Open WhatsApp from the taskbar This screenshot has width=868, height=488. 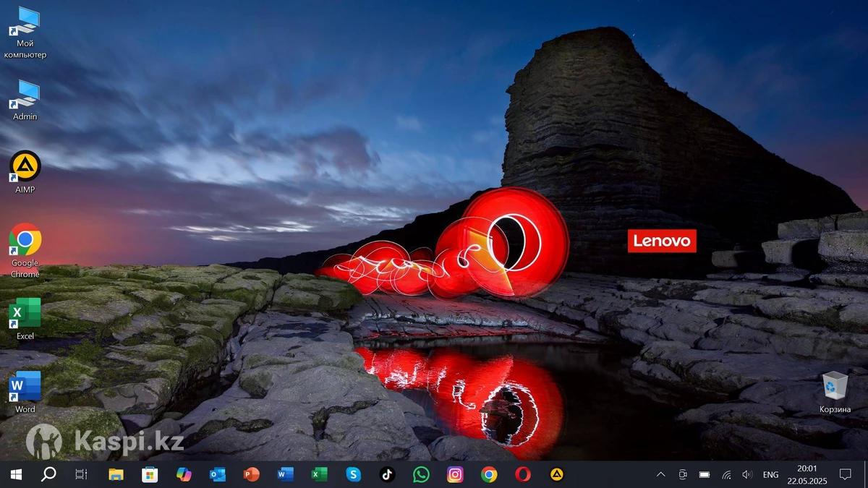[421, 474]
